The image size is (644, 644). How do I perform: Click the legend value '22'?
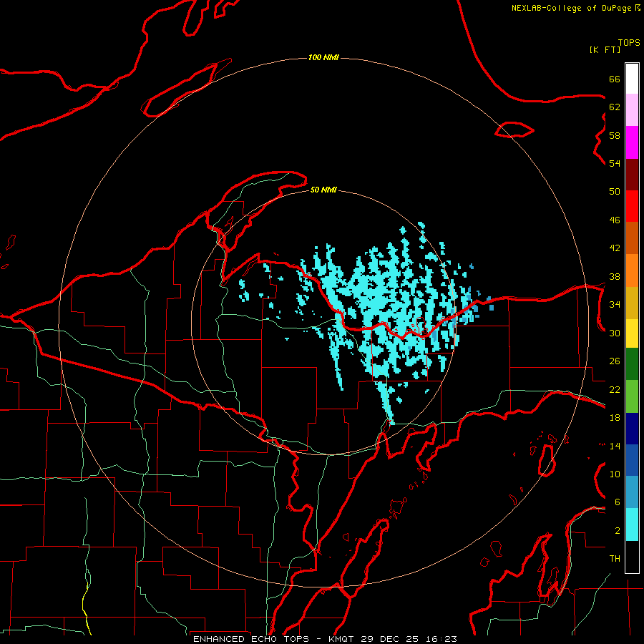[615, 389]
